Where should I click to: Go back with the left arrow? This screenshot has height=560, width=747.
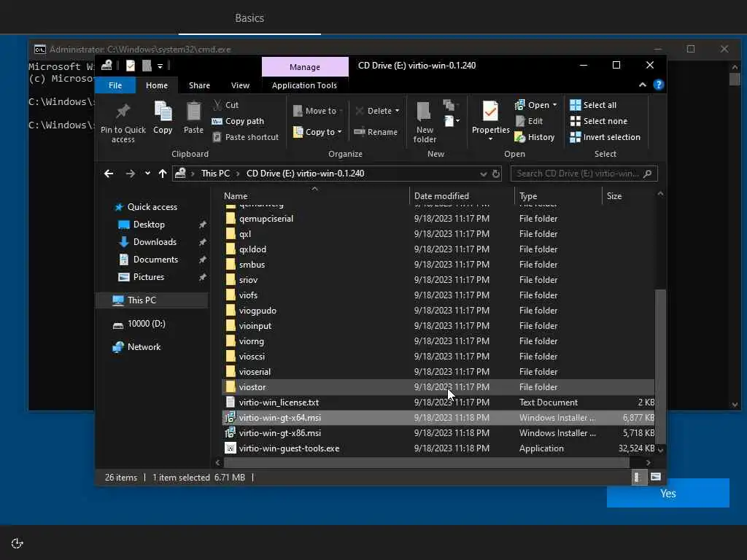coord(109,174)
